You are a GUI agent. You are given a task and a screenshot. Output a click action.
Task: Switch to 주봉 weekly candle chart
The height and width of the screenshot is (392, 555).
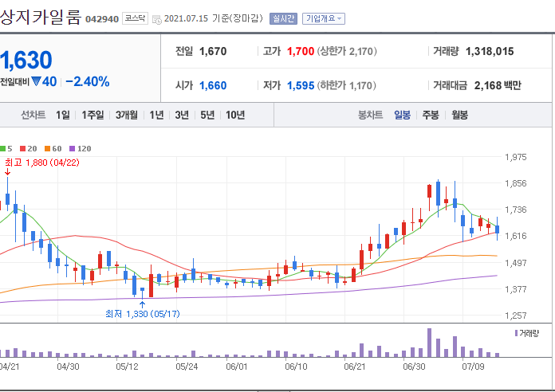pyautogui.click(x=431, y=115)
